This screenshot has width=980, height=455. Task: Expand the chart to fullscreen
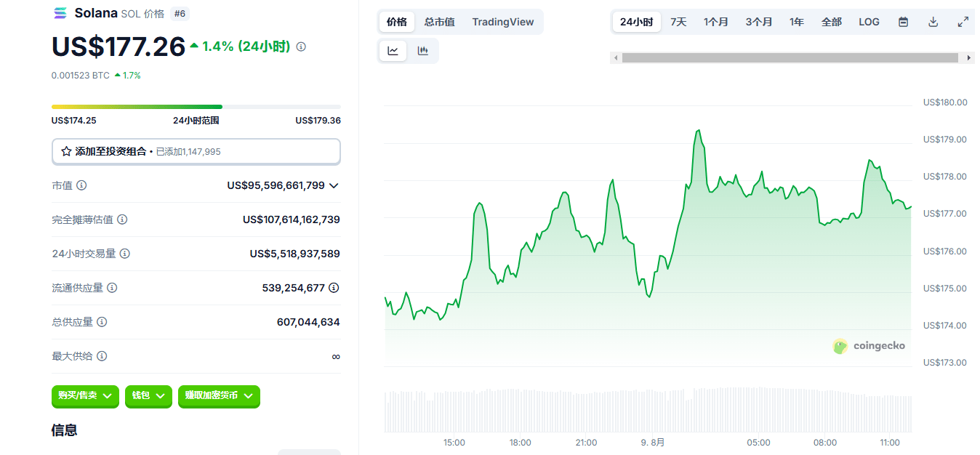point(963,22)
